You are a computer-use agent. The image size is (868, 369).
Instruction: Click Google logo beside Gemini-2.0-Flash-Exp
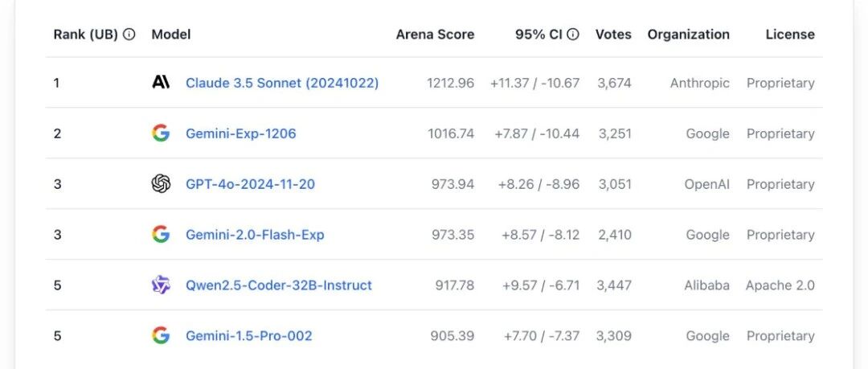point(161,235)
